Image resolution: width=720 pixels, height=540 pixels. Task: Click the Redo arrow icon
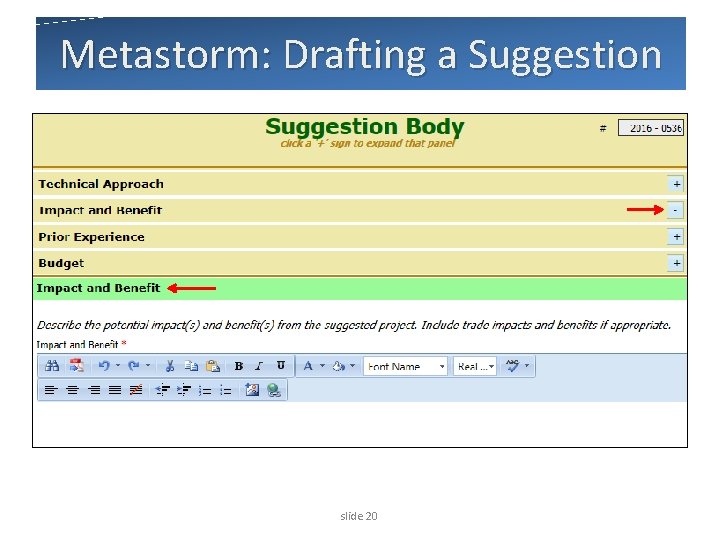click(x=134, y=366)
